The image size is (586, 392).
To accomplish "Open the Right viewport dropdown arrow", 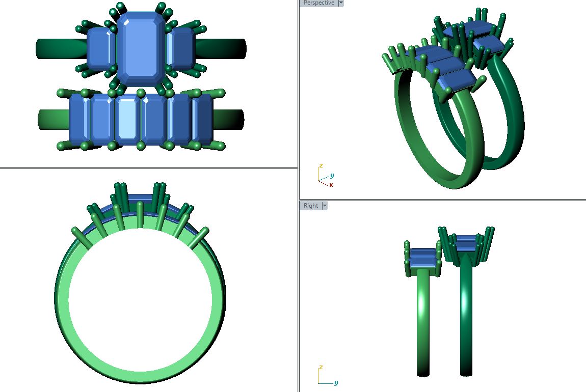I will tap(324, 206).
